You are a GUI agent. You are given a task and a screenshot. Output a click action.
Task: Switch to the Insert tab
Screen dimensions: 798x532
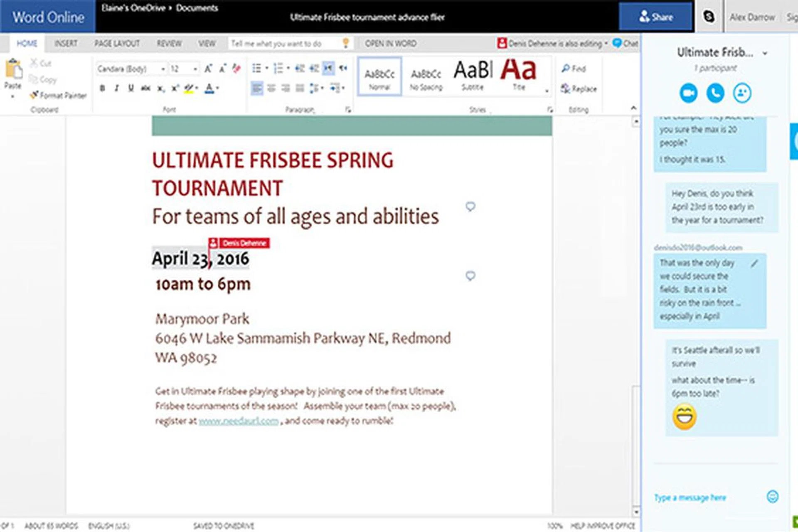tap(66, 44)
